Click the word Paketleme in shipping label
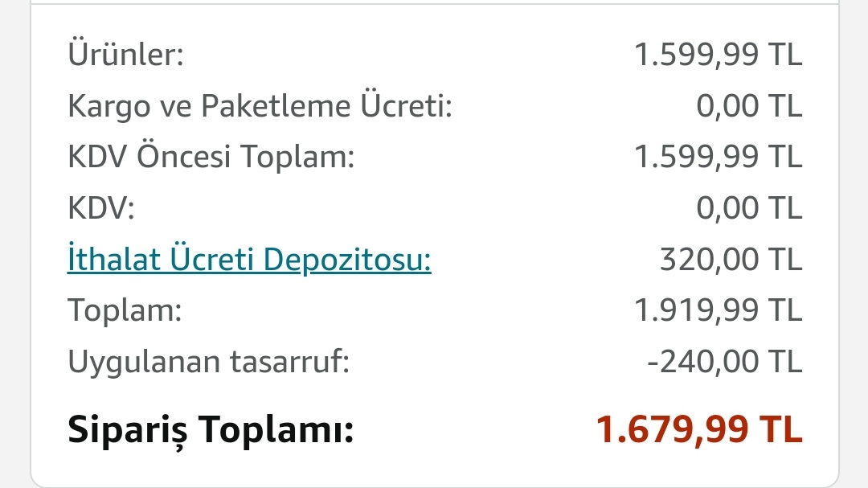The width and height of the screenshot is (868, 488). tap(276, 105)
